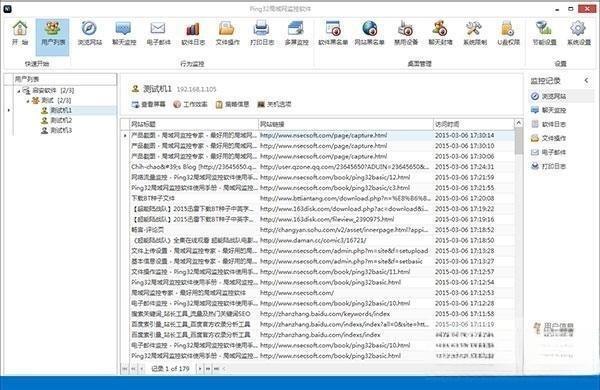Sort by 网站链接 column header
Viewport: 600px width, 390px height.
pyautogui.click(x=346, y=124)
